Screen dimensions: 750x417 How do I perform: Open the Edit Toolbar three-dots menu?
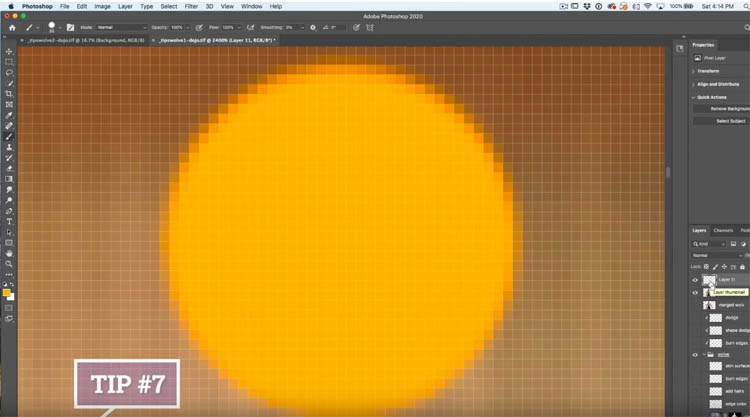coord(9,274)
